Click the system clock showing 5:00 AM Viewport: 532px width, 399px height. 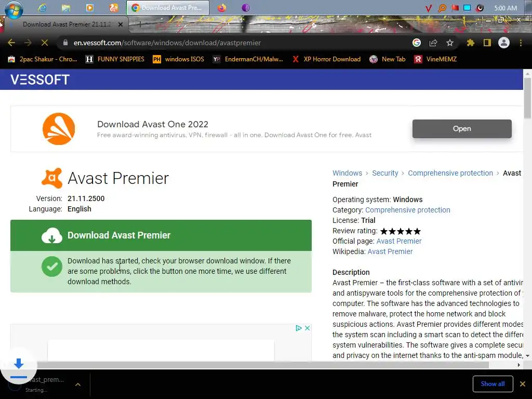(x=505, y=8)
